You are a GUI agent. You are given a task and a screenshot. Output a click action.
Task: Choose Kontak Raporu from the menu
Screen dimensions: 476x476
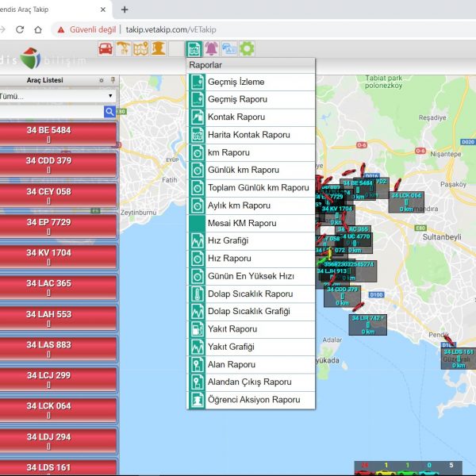[x=251, y=117]
